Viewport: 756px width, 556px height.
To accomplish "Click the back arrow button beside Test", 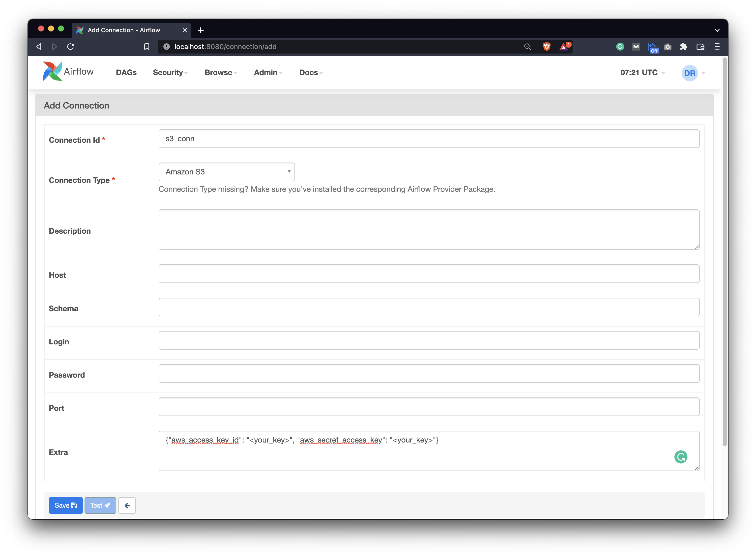I will pos(127,505).
